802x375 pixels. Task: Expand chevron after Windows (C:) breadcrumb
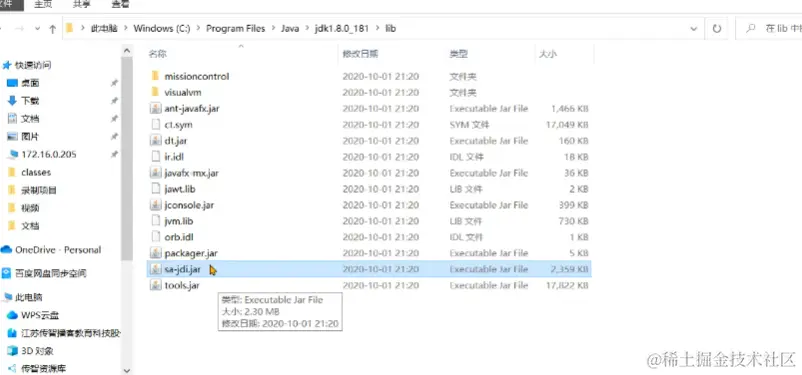[x=198, y=29]
